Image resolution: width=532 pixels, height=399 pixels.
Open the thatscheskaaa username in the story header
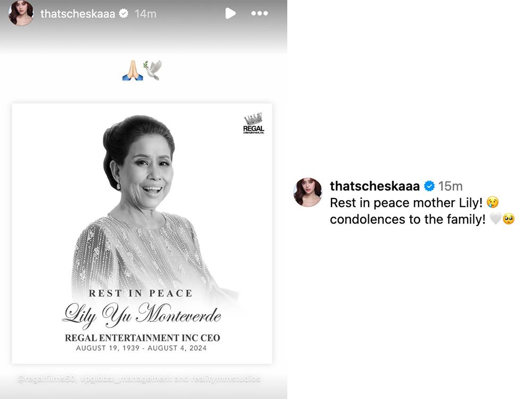tap(78, 14)
